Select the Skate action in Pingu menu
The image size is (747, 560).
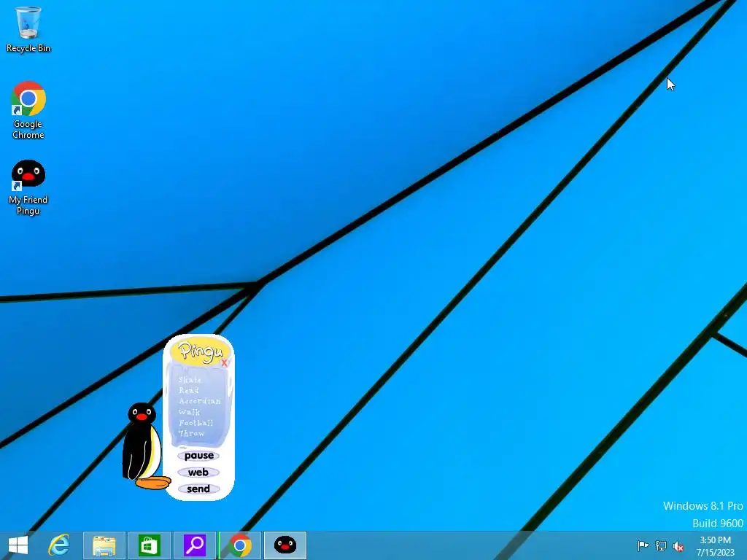point(190,379)
